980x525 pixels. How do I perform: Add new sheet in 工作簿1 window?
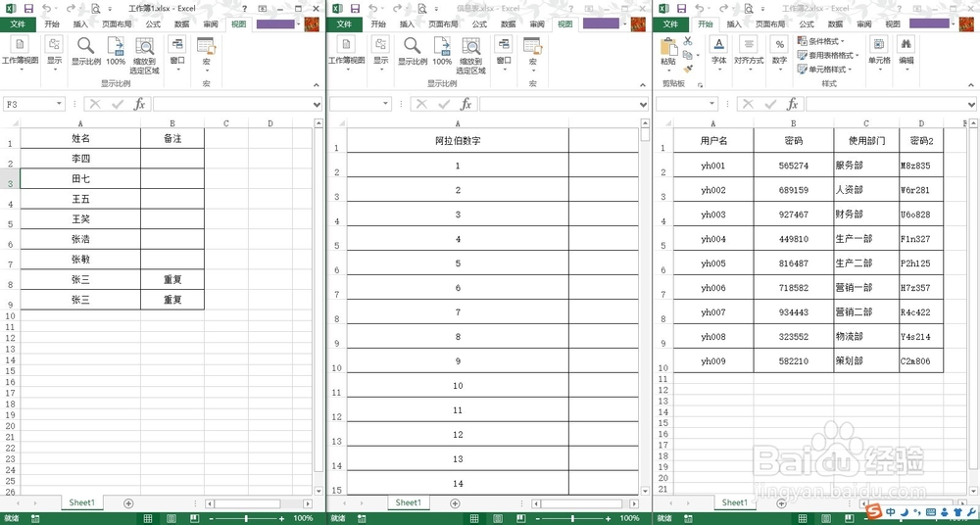tap(128, 502)
